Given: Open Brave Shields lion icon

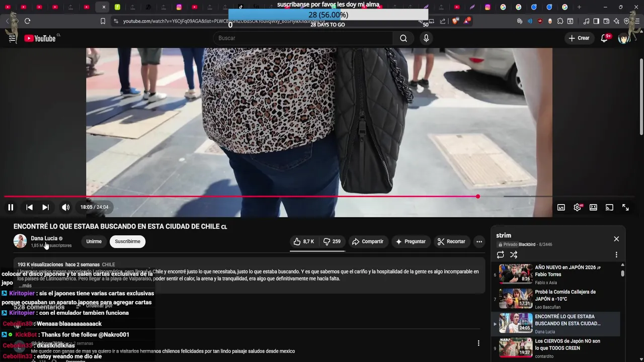Looking at the screenshot, I should pos(455,21).
